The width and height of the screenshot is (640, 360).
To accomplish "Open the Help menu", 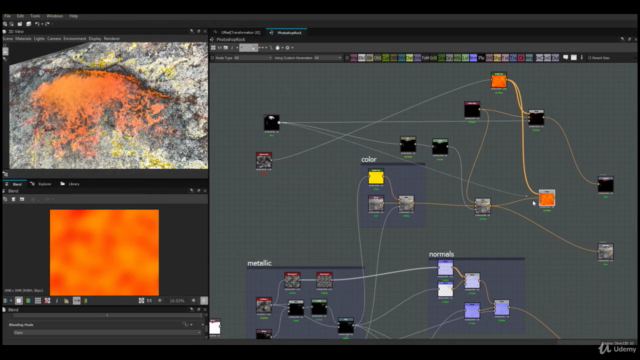I will click(73, 16).
